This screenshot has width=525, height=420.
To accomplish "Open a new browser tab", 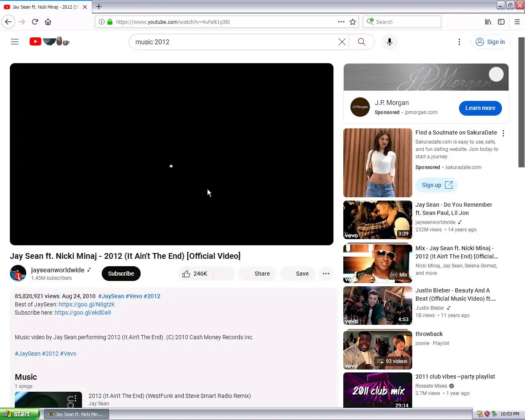I will (x=99, y=7).
